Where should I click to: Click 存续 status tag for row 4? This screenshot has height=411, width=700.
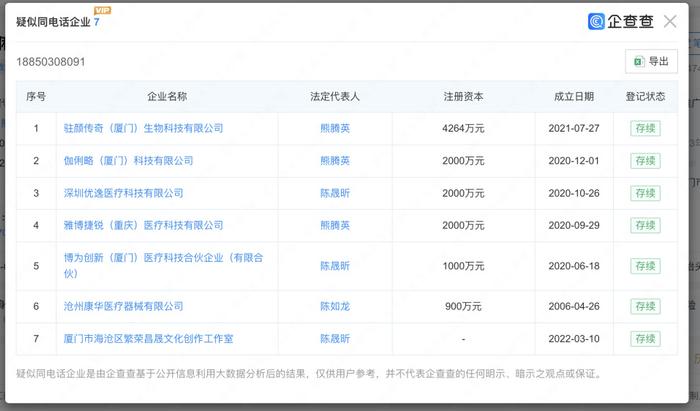[646, 225]
